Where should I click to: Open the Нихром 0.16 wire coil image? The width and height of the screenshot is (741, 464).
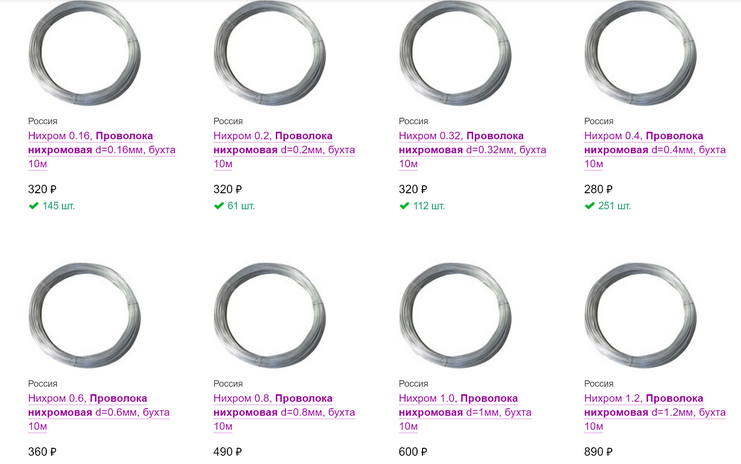(x=85, y=52)
